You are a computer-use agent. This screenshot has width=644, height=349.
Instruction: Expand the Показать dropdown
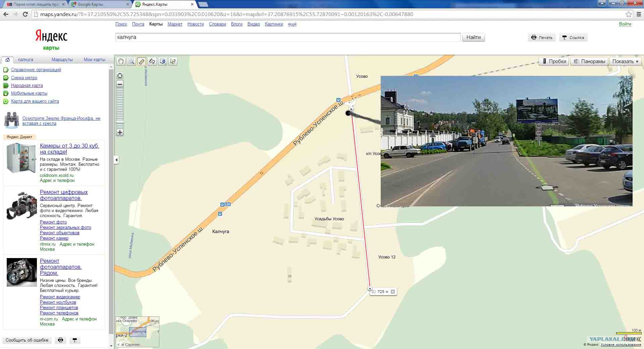[x=625, y=61]
